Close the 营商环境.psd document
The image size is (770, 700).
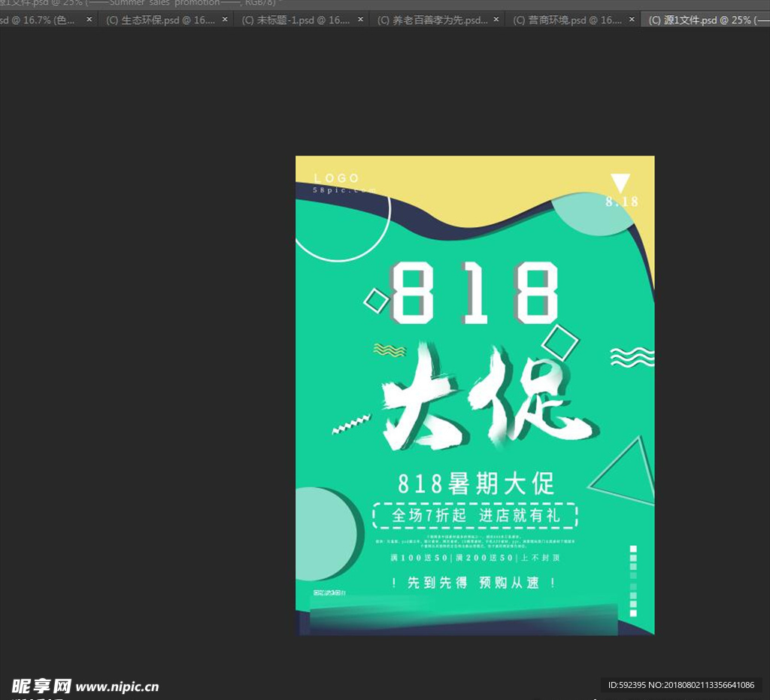pos(631,20)
